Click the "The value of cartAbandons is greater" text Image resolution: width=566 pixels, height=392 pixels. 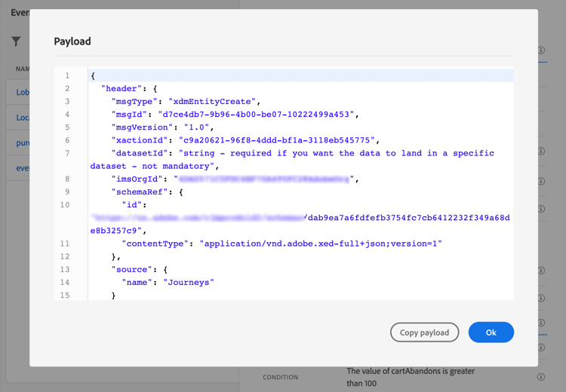pos(411,371)
